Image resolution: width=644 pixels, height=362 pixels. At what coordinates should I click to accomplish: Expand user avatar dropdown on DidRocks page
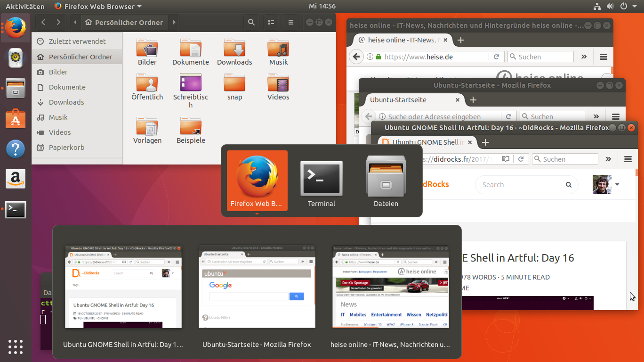[x=617, y=184]
